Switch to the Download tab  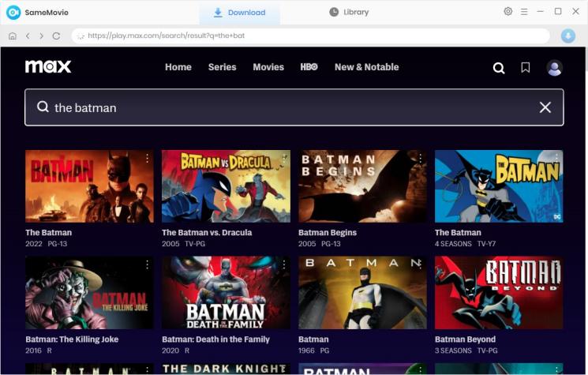tap(239, 13)
